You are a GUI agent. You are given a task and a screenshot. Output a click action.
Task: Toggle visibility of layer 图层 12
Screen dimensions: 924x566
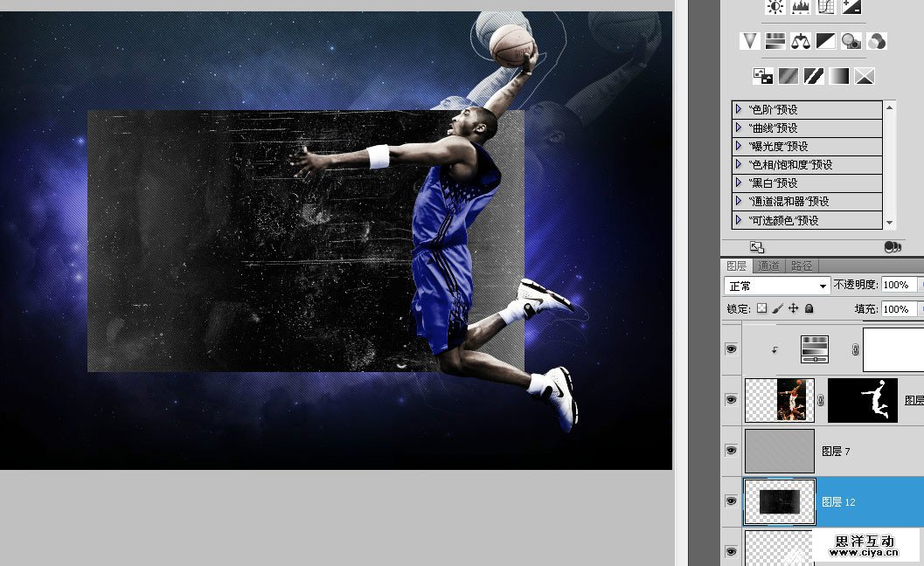731,501
